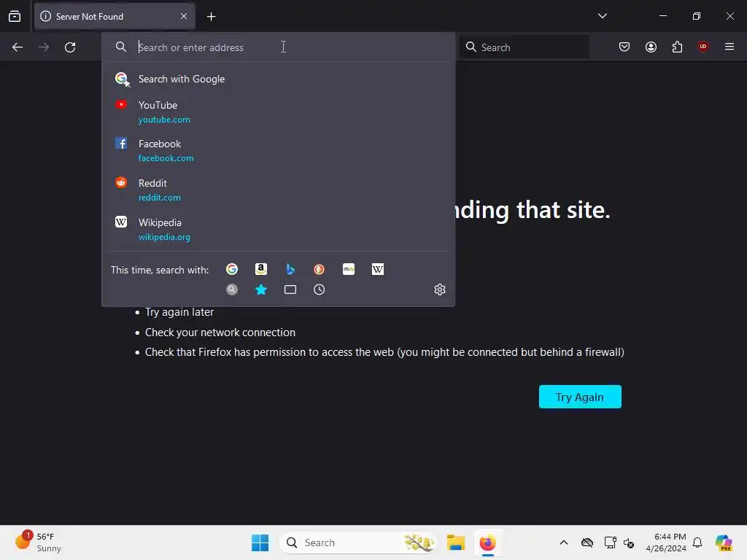Search this time with Amazon icon

[261, 270]
